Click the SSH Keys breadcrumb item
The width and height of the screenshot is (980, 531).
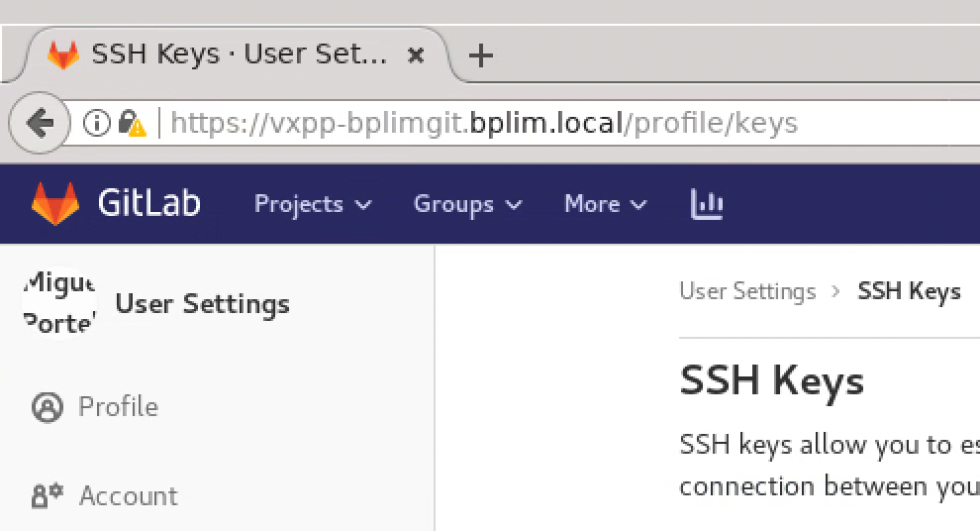tap(909, 291)
